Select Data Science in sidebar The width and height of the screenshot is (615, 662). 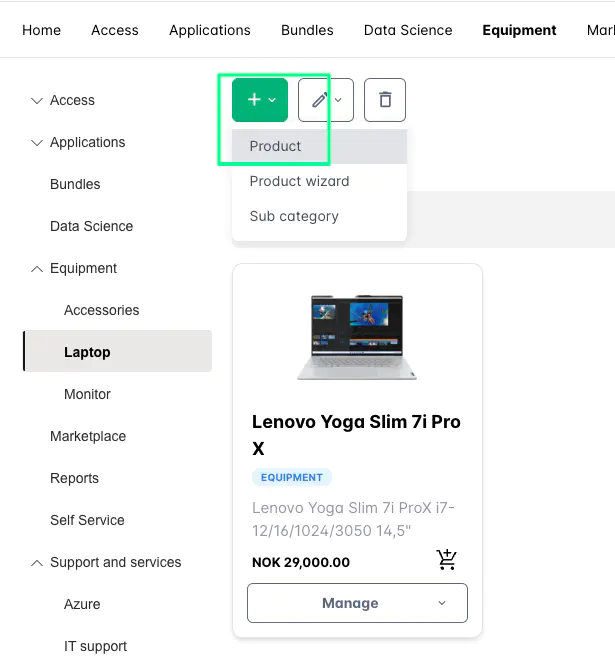click(92, 226)
